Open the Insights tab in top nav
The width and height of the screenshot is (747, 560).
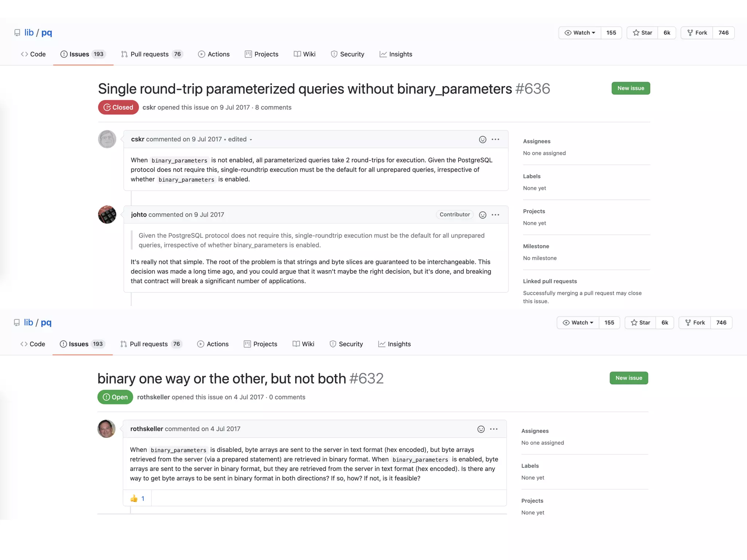(x=396, y=54)
